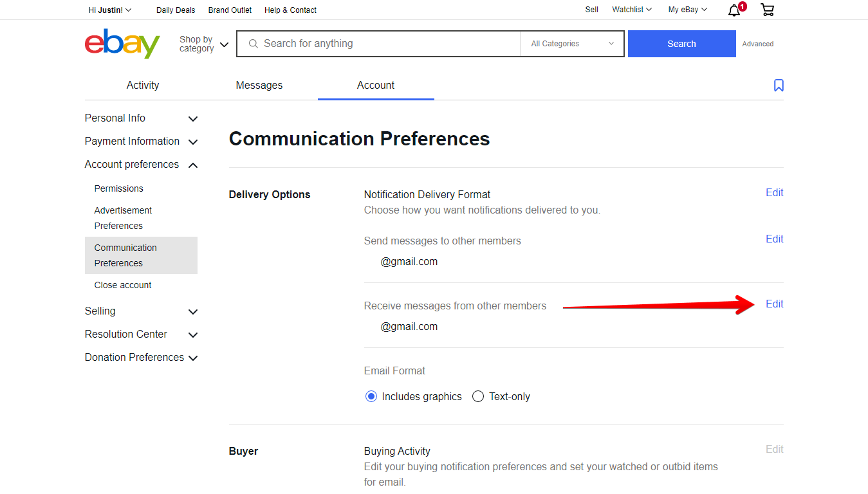This screenshot has width=868, height=494.
Task: Open Close account in the sidebar
Action: [123, 285]
